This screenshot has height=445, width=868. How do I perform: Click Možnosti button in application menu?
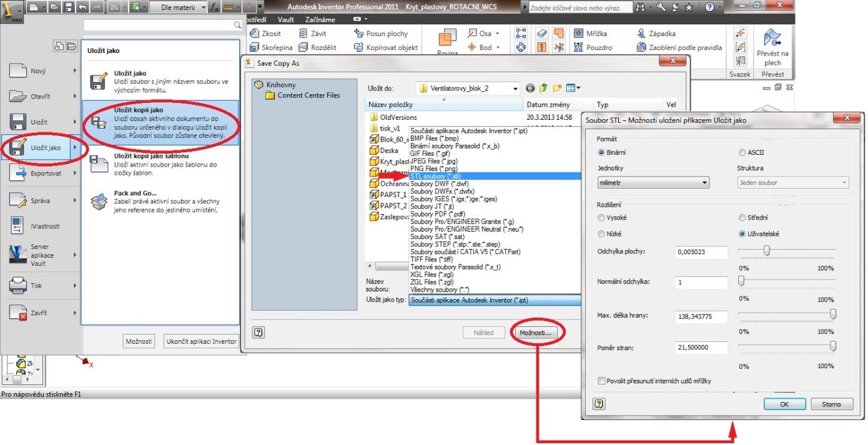coord(139,341)
